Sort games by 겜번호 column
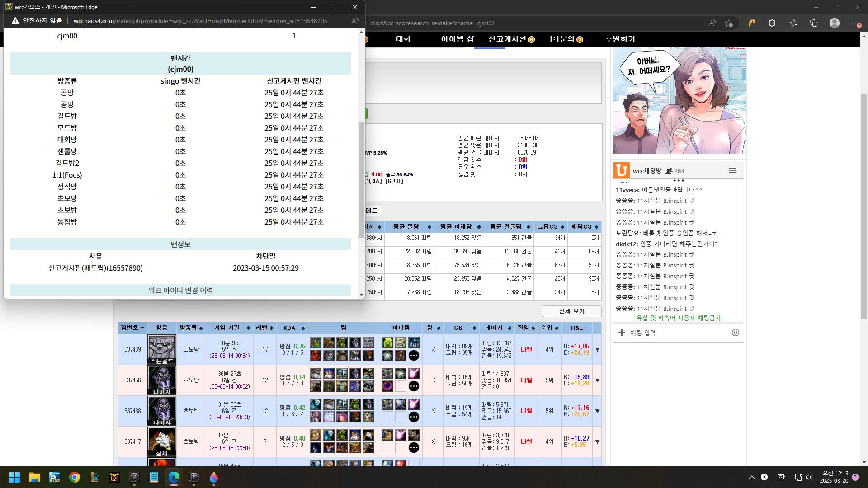The width and height of the screenshot is (868, 488). 132,328
